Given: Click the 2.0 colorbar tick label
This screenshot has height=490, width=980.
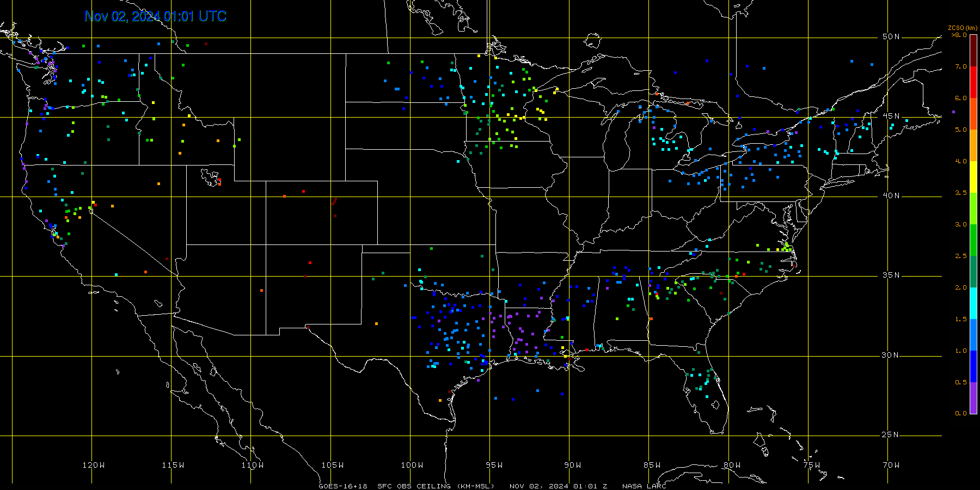Looking at the screenshot, I should [x=961, y=288].
